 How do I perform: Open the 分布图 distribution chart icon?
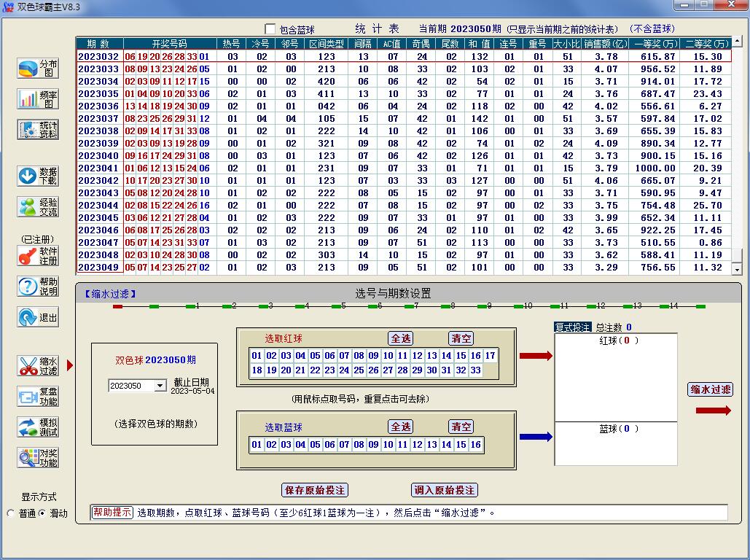click(x=38, y=69)
